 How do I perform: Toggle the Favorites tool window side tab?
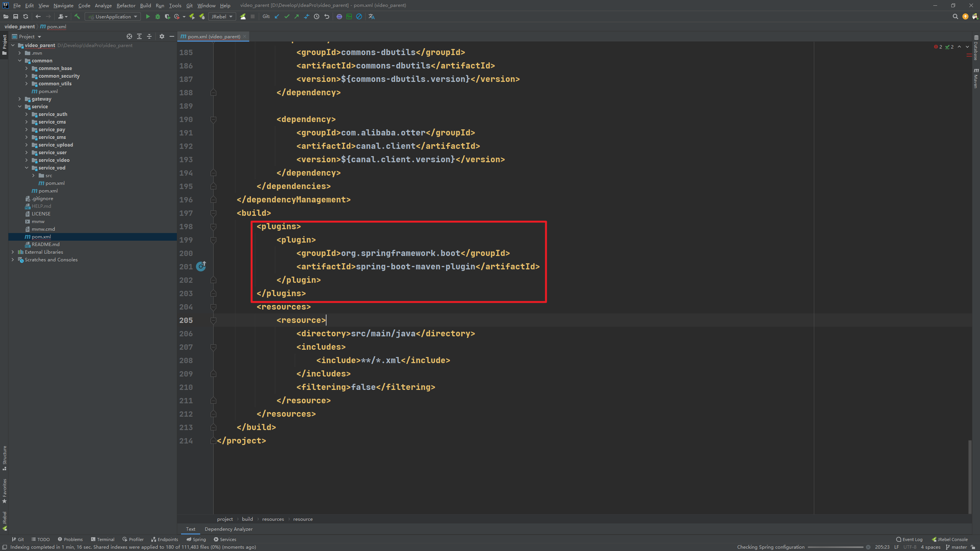4,491
